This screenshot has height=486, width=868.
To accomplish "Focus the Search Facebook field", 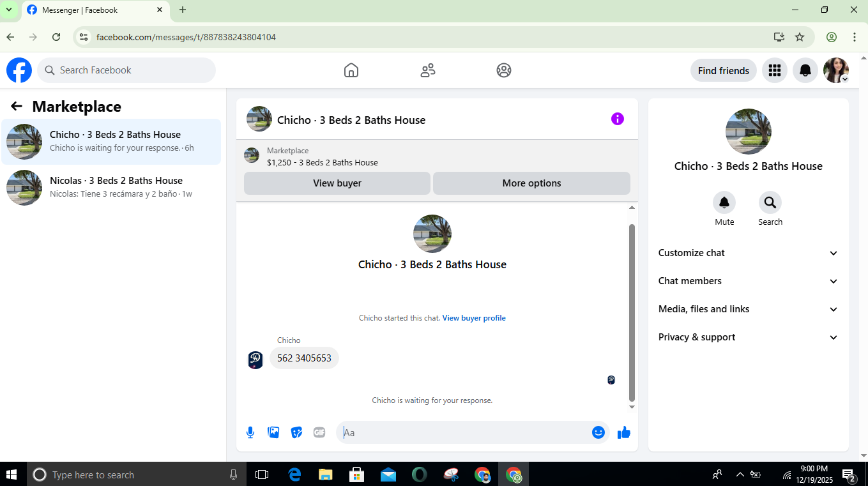I will 126,70.
